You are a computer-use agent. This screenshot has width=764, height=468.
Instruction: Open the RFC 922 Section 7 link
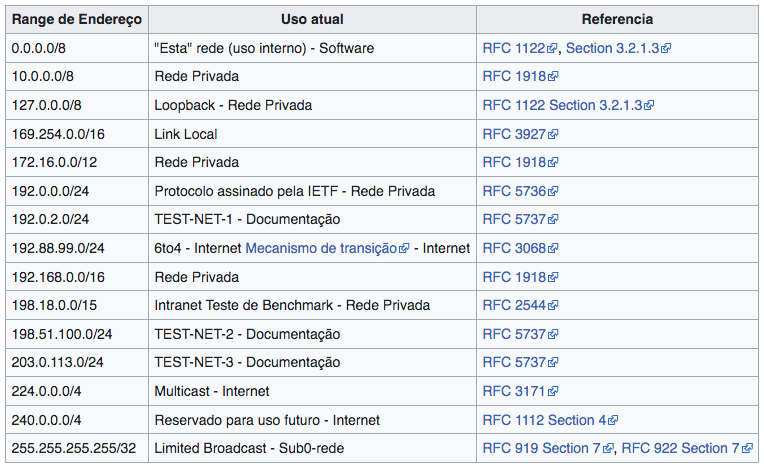point(680,449)
